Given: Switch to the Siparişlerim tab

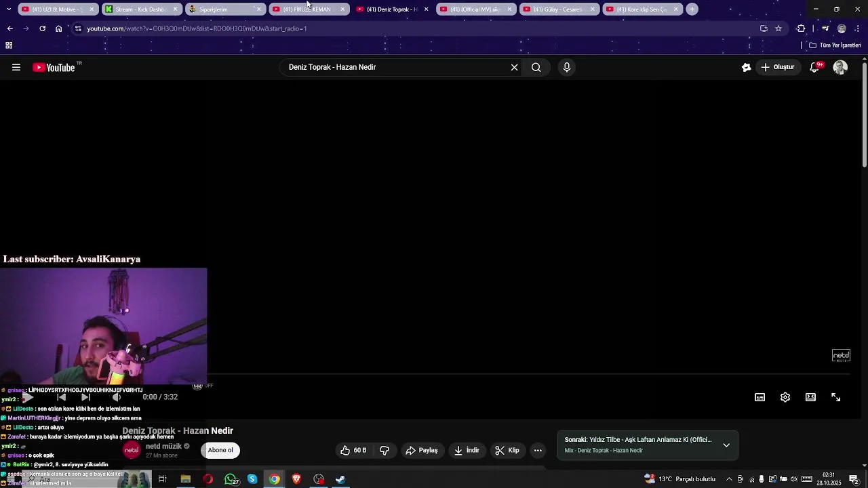Looking at the screenshot, I should (224, 9).
